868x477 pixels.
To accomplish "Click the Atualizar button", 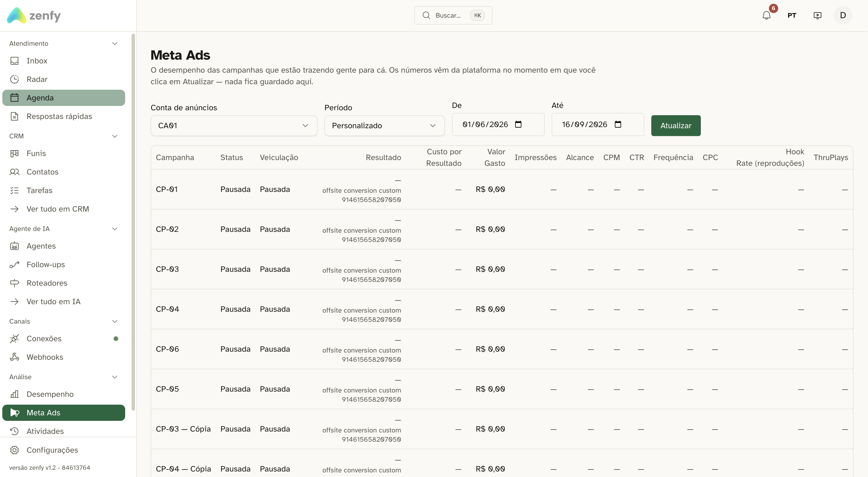I will 676,126.
